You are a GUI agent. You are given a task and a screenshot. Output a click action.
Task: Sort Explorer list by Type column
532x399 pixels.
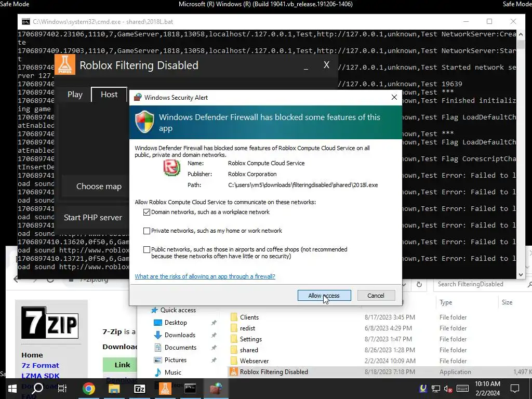point(445,302)
